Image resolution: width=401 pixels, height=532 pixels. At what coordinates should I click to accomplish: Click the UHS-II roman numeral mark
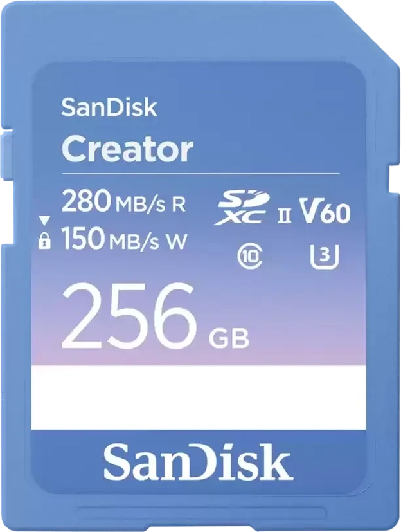284,216
